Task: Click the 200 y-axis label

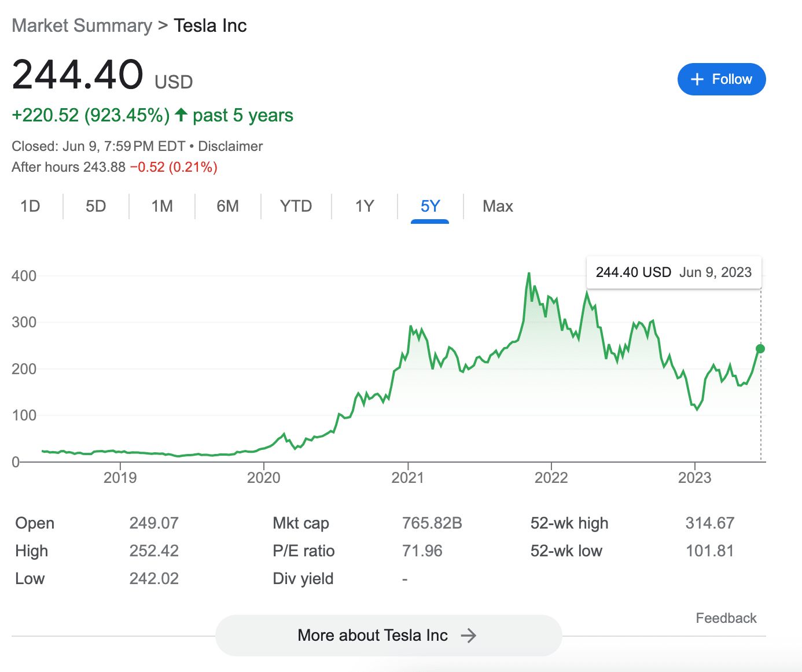Action: point(24,369)
